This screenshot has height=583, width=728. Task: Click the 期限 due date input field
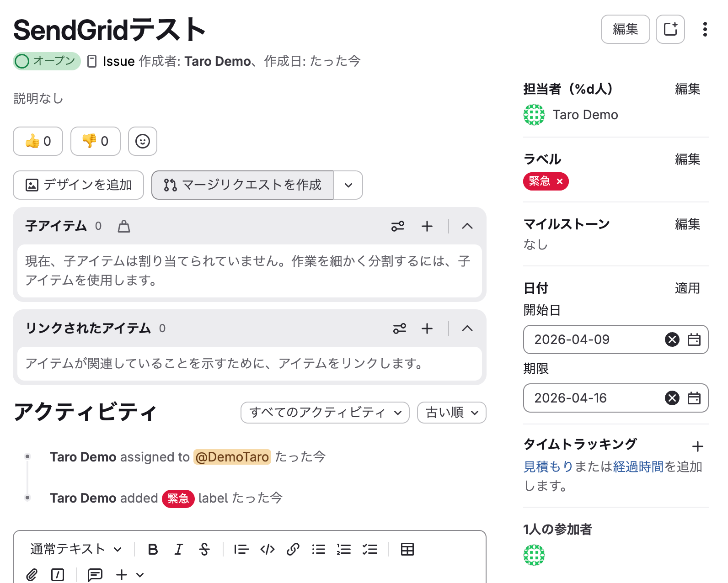click(x=616, y=398)
